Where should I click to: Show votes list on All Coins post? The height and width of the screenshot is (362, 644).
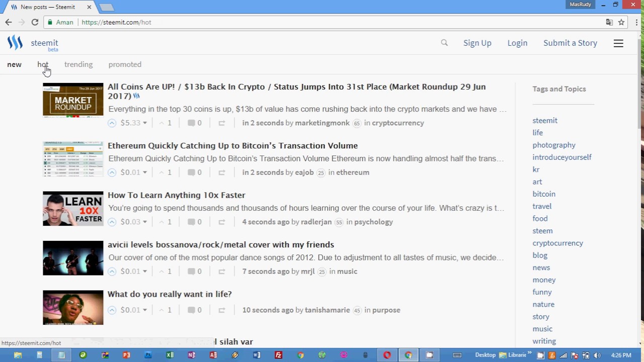166,123
